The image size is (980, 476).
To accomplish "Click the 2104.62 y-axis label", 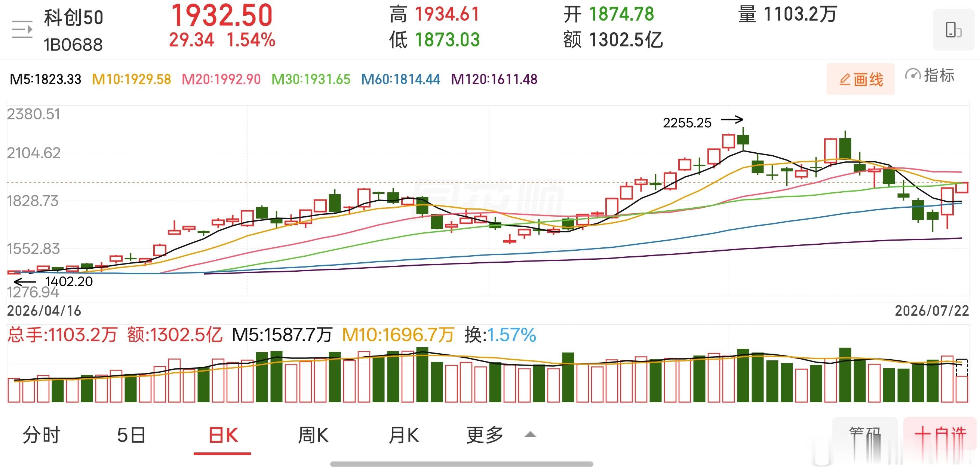I will point(34,153).
